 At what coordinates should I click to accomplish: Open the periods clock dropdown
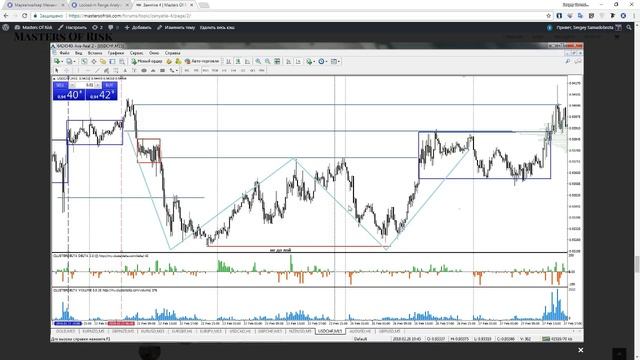[322, 61]
